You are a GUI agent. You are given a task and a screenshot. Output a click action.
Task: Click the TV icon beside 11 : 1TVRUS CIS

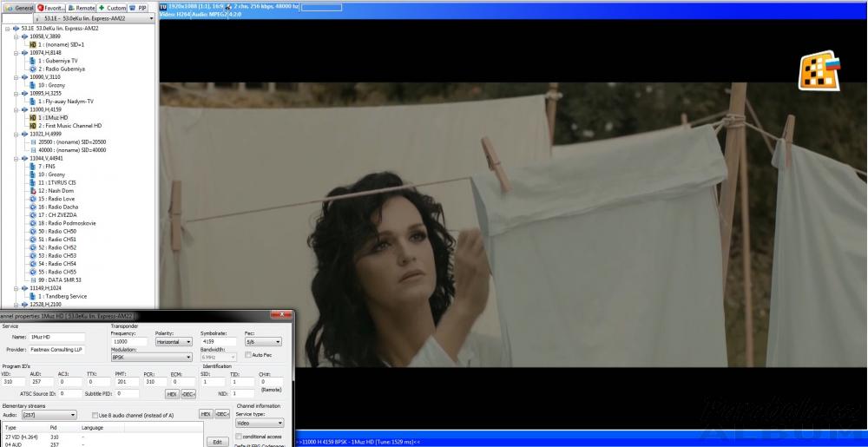point(33,182)
